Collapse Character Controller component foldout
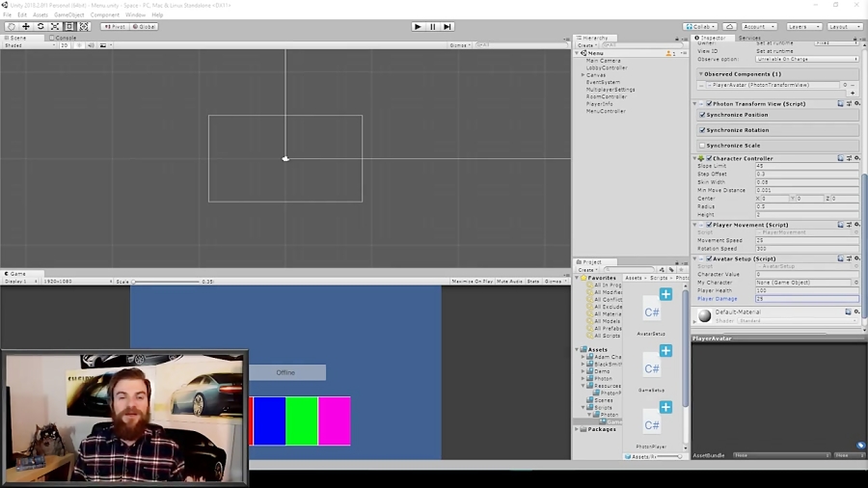Image resolution: width=868 pixels, height=488 pixels. [694, 158]
